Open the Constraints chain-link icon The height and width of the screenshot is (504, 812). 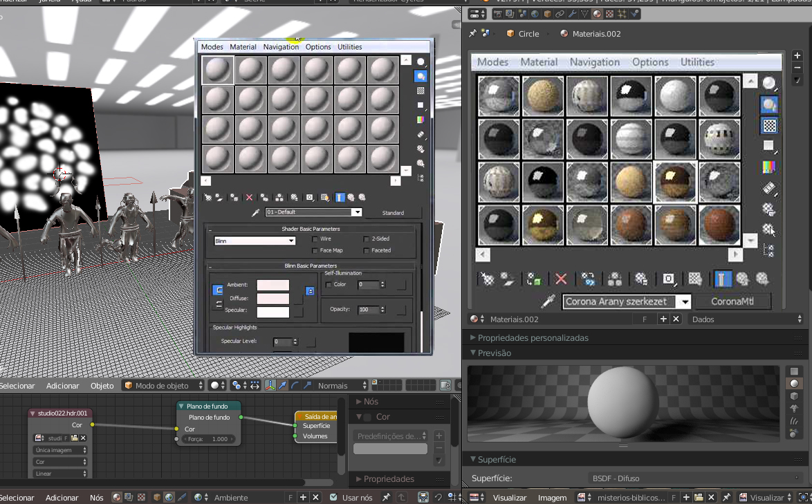point(560,14)
